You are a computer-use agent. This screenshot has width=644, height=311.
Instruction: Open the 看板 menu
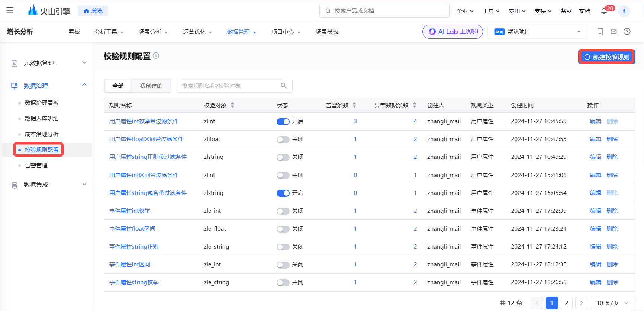(74, 32)
